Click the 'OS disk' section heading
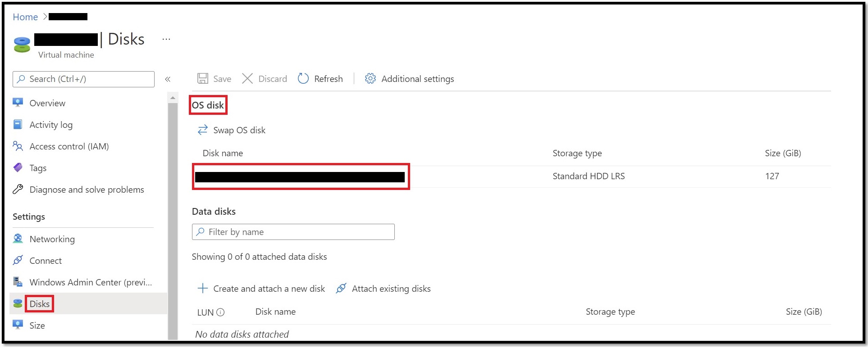The image size is (868, 348). pos(208,105)
